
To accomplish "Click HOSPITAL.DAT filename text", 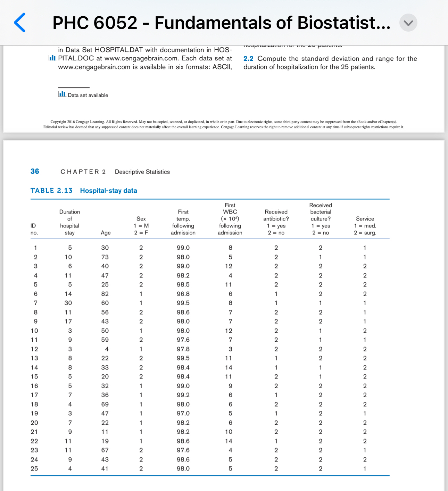I will click(122, 50).
